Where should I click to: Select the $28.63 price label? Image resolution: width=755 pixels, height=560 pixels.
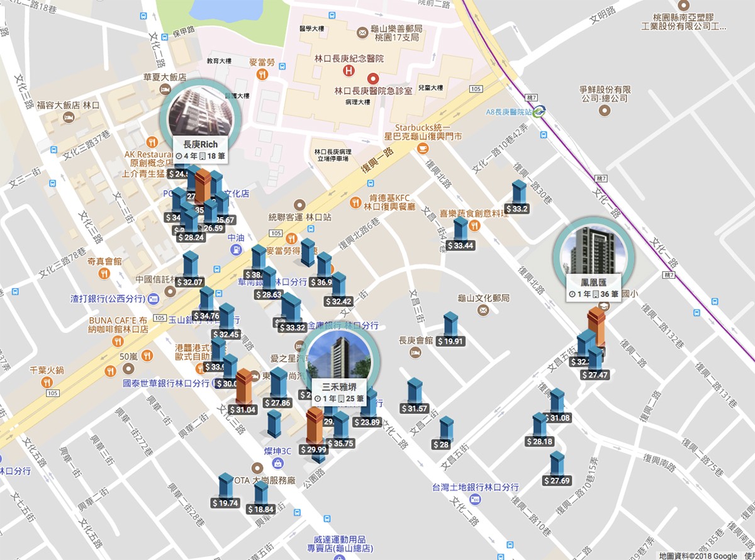tap(269, 294)
